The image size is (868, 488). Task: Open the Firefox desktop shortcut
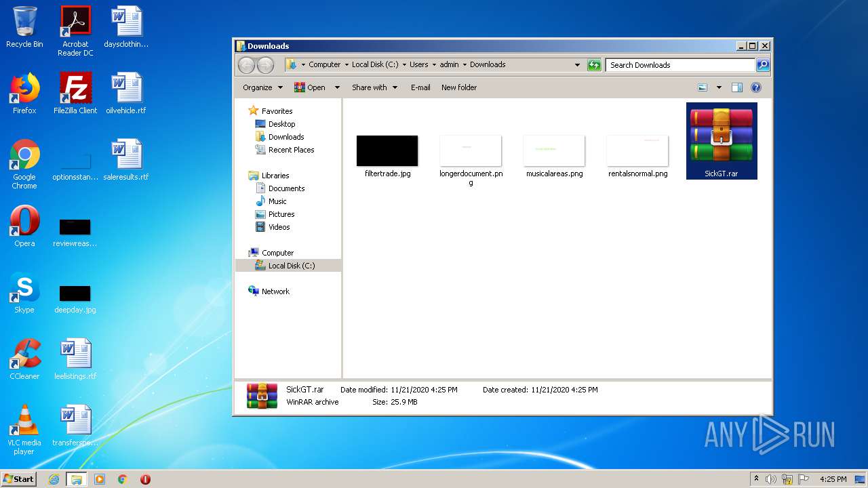tap(24, 94)
